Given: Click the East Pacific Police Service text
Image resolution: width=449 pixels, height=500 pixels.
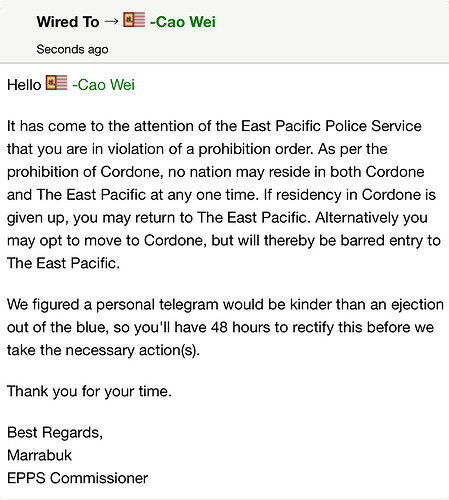Looking at the screenshot, I should [331, 126].
